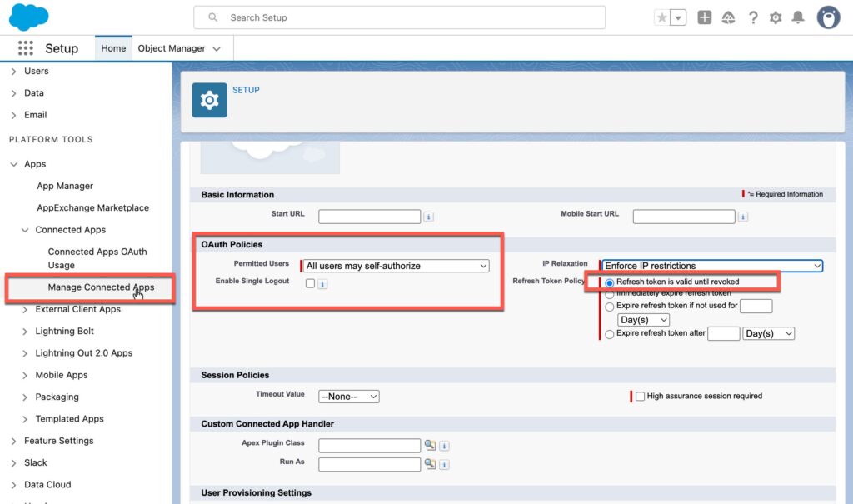Open App Manager in sidebar
This screenshot has width=853, height=504.
[65, 186]
